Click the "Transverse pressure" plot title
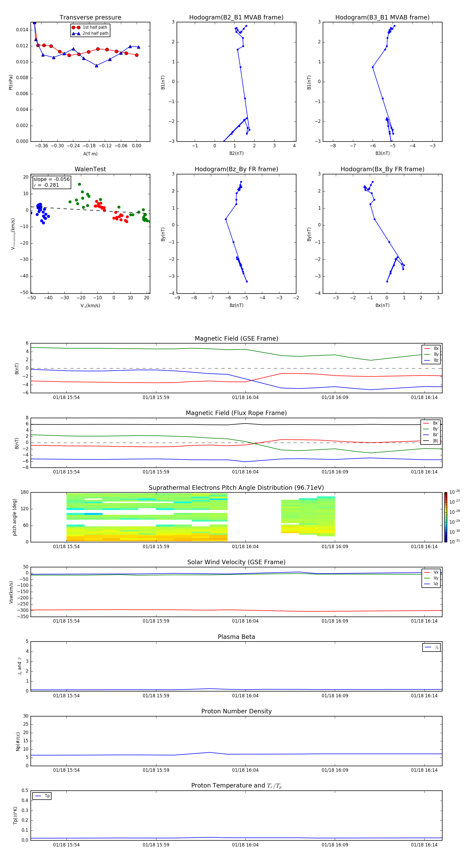This screenshot has width=473, height=868. (90, 18)
